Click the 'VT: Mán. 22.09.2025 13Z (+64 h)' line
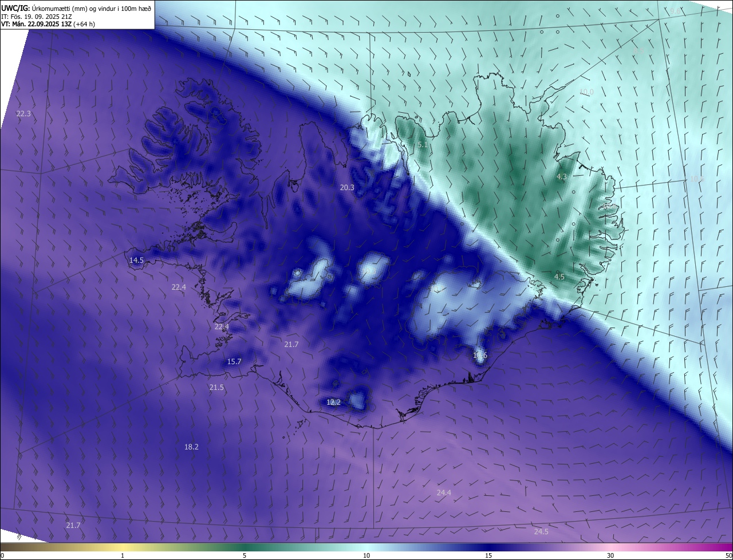The width and height of the screenshot is (733, 560). click(48, 24)
